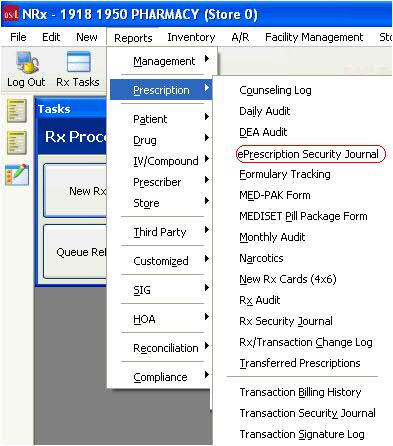Expand the Reconciliation submenu
Viewport: 393px width, 446px height.
[x=161, y=348]
